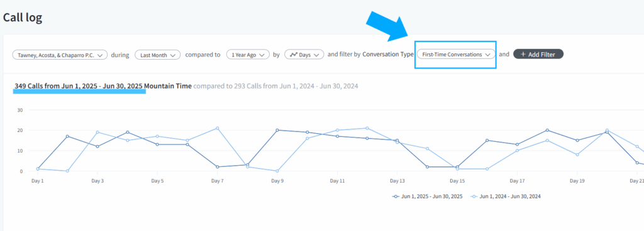Click the Add Filter button

tap(538, 55)
